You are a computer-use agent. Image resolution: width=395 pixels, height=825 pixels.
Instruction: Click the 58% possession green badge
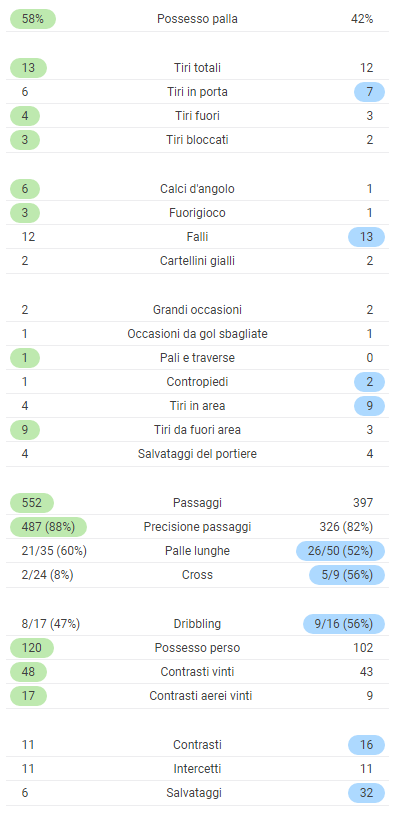[x=33, y=19]
